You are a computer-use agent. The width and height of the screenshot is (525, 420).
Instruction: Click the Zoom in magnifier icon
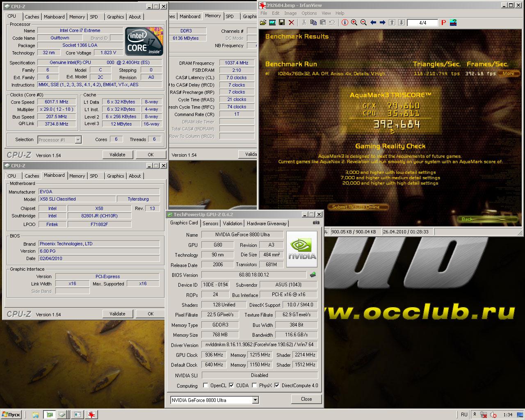[x=354, y=23]
